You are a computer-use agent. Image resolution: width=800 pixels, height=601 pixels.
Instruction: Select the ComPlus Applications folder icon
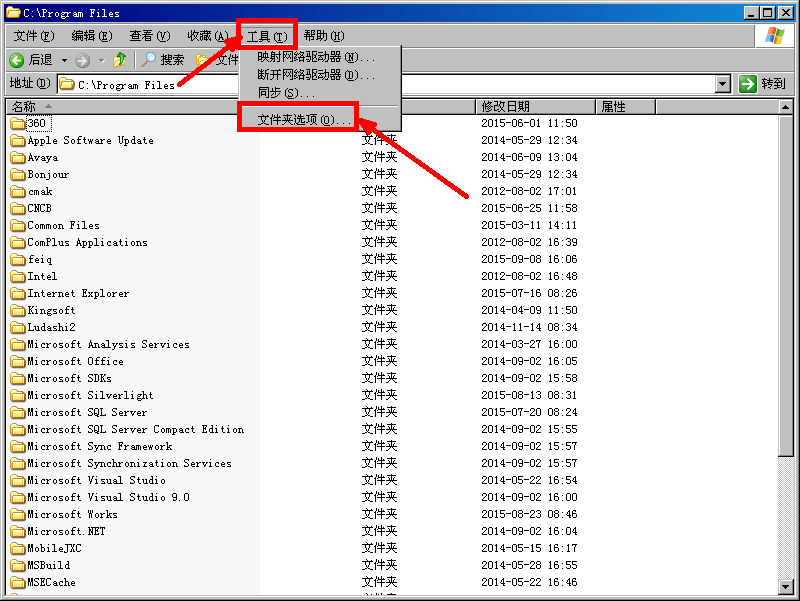tap(18, 242)
